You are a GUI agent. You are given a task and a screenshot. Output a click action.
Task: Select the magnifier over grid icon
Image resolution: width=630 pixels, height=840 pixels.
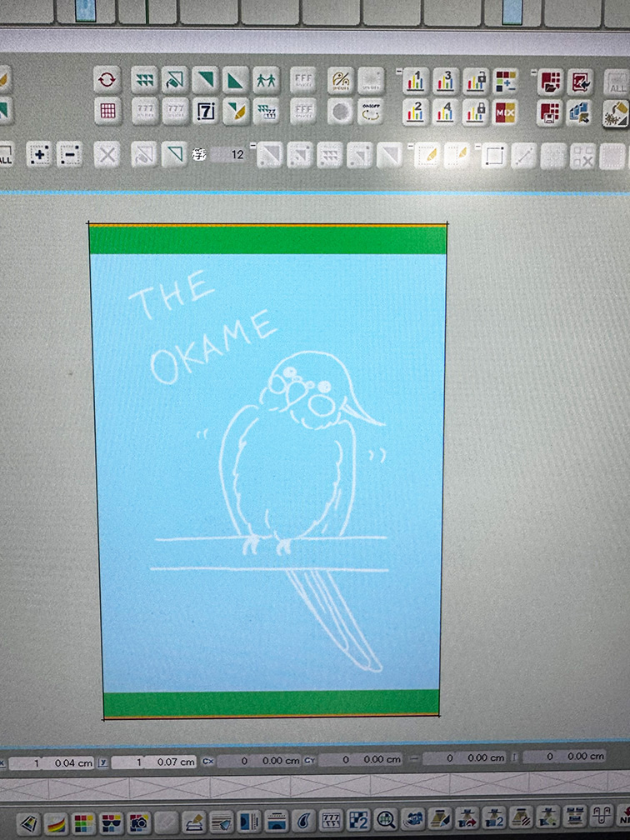click(x=386, y=819)
